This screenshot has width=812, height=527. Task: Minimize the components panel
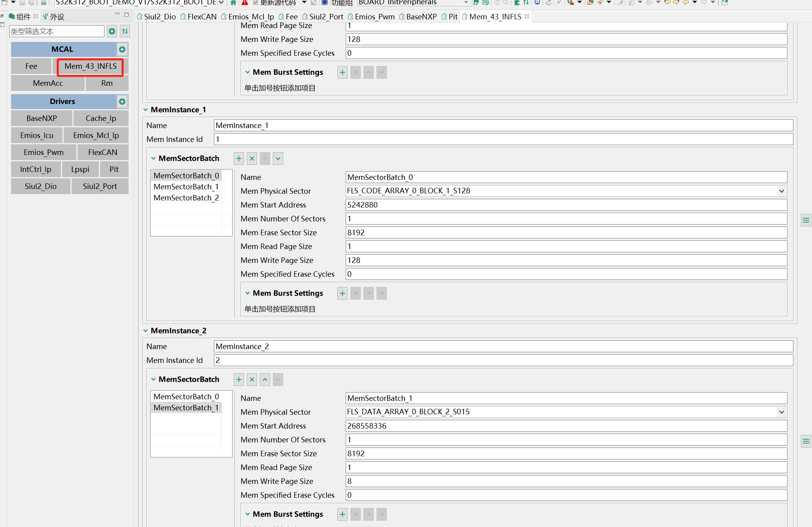pos(117,14)
